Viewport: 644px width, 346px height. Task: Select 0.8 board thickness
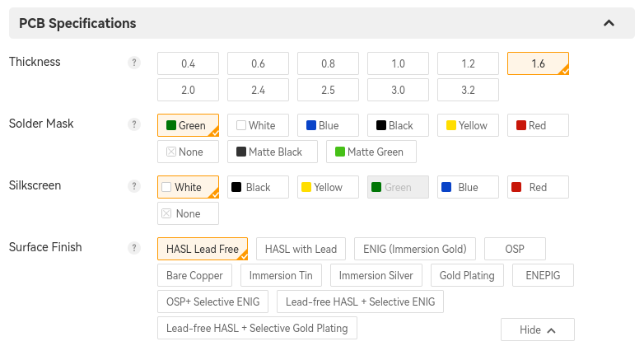[328, 63]
